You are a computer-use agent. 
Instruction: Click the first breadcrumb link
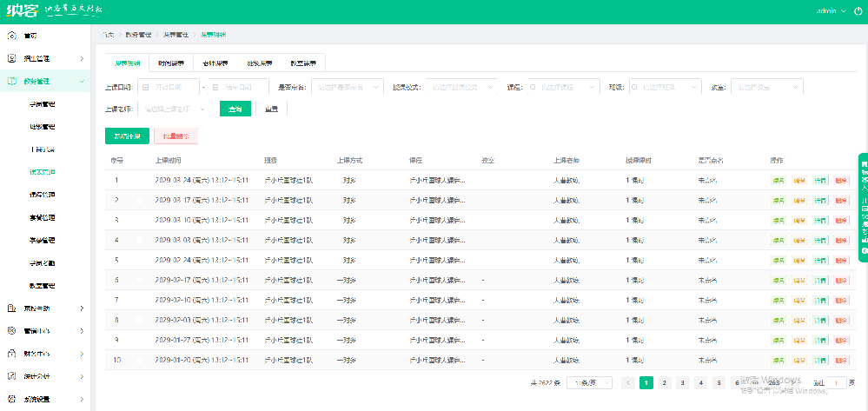pyautogui.click(x=108, y=35)
